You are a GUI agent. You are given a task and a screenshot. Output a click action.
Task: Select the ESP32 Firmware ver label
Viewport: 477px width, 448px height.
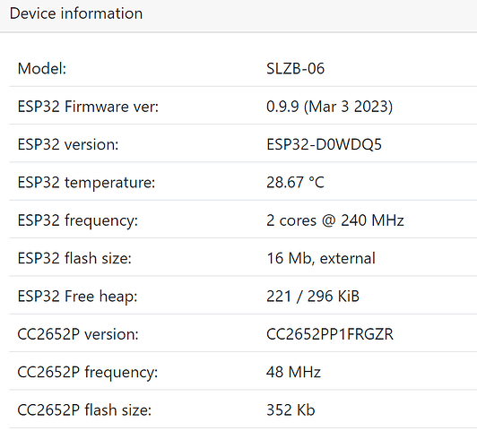tap(88, 107)
